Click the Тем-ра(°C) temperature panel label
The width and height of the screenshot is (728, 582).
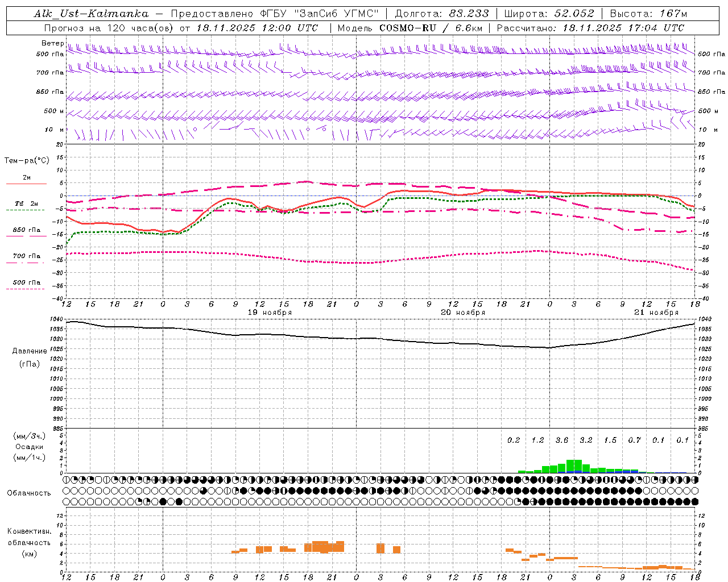(27, 161)
